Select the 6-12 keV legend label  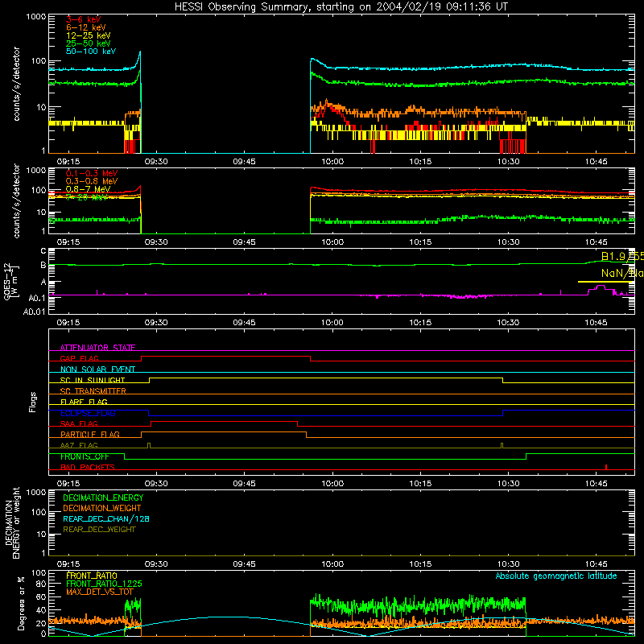coord(86,27)
